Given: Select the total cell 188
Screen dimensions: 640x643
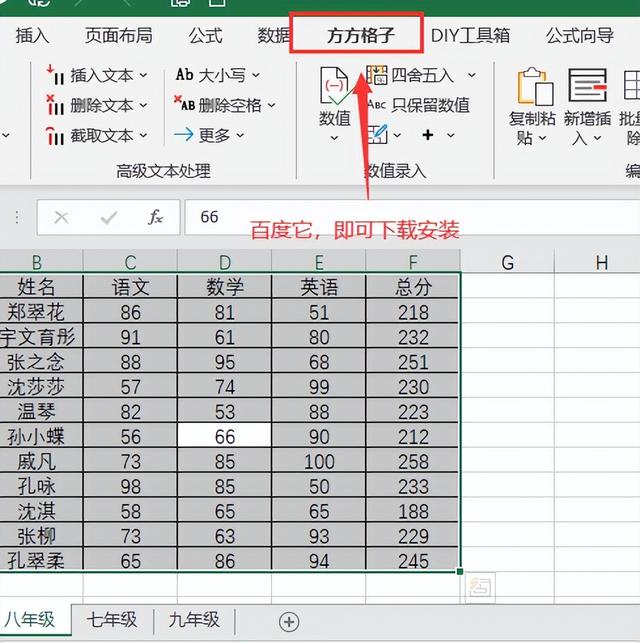Looking at the screenshot, I should [413, 511].
